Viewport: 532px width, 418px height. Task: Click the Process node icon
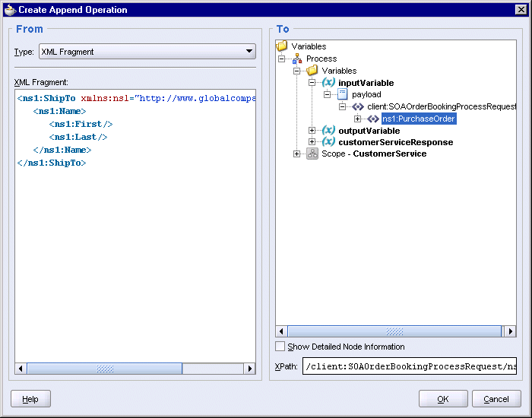point(297,59)
